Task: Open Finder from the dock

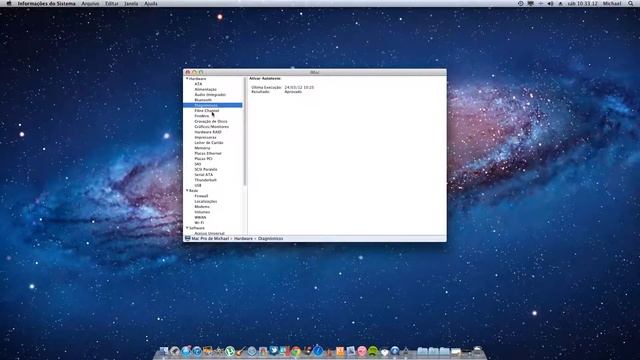Action: click(x=164, y=351)
